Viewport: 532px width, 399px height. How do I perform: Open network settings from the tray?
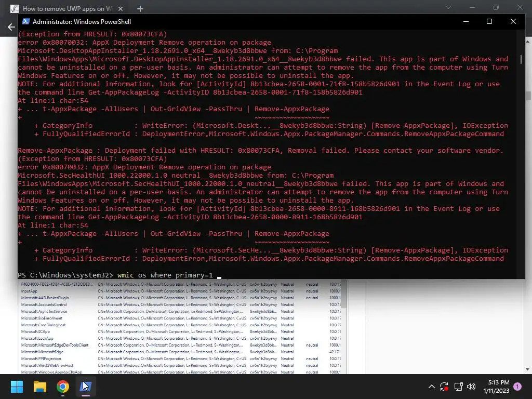point(458,387)
